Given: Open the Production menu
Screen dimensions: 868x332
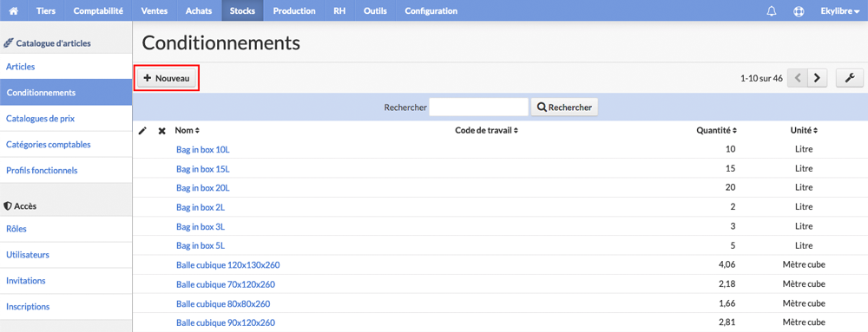Looking at the screenshot, I should pyautogui.click(x=294, y=10).
